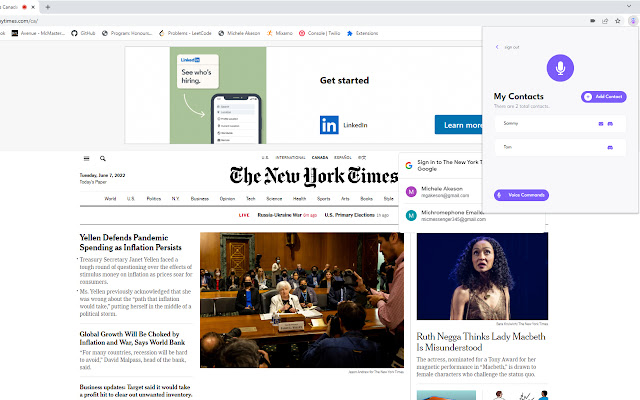Open the Michele Akeson bookmark
Viewport: 640px width, 400px height.
tap(239, 33)
